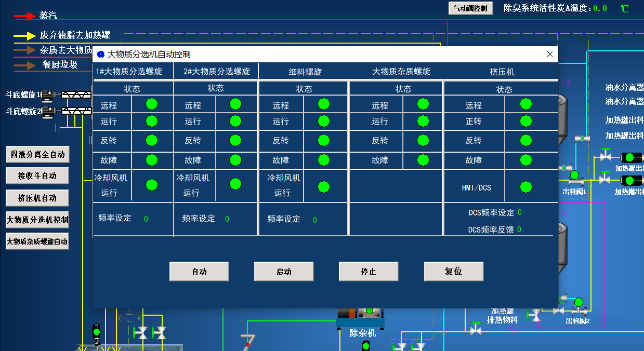Click the 除杂机 machine icon
644x351 pixels.
(359, 314)
